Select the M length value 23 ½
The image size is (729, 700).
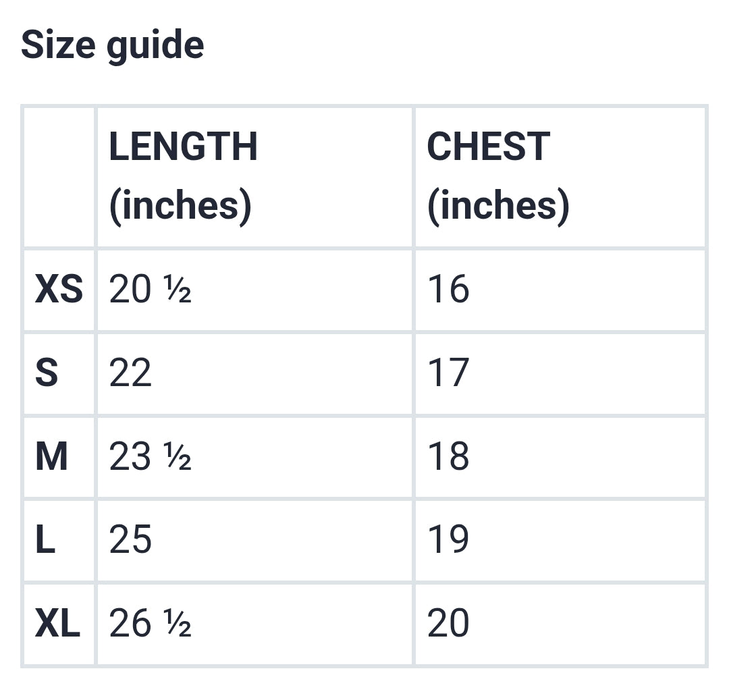[150, 457]
